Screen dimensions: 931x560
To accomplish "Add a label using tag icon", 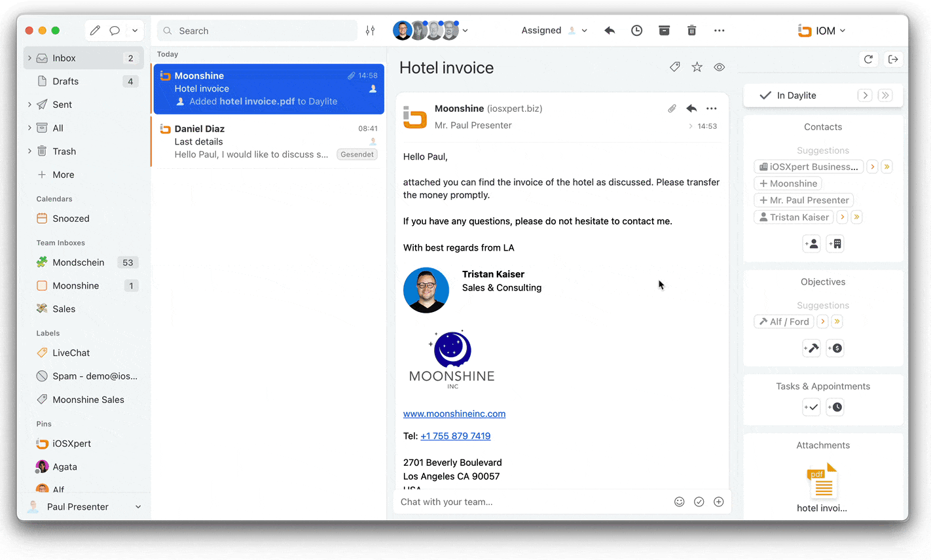I will 675,67.
